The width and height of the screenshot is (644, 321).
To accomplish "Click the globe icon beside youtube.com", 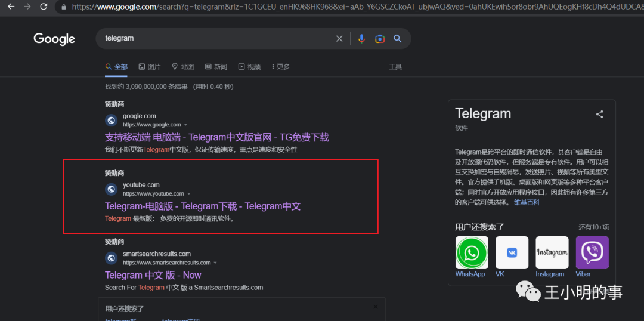I will coord(112,189).
